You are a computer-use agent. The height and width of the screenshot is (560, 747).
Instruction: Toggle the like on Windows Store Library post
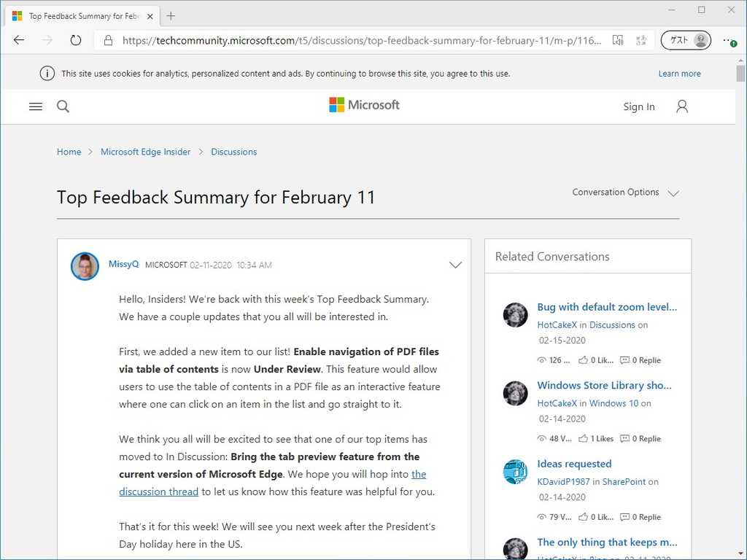coord(584,438)
